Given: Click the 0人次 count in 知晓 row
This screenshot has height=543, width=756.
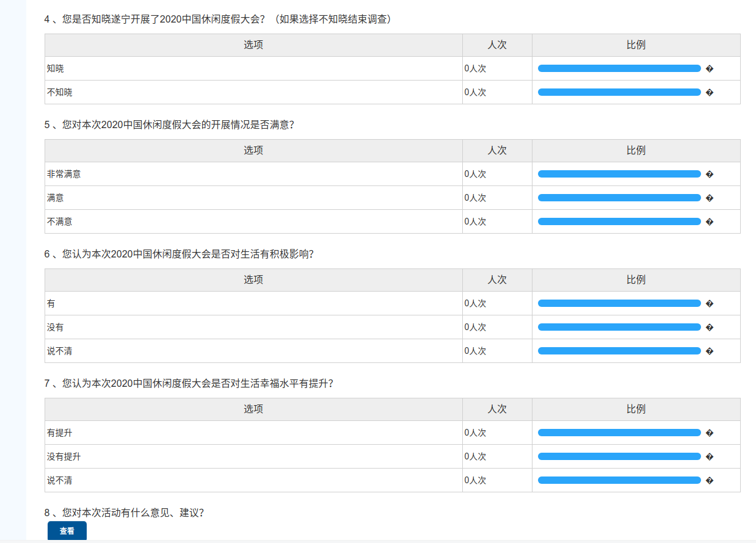Looking at the screenshot, I should point(475,68).
